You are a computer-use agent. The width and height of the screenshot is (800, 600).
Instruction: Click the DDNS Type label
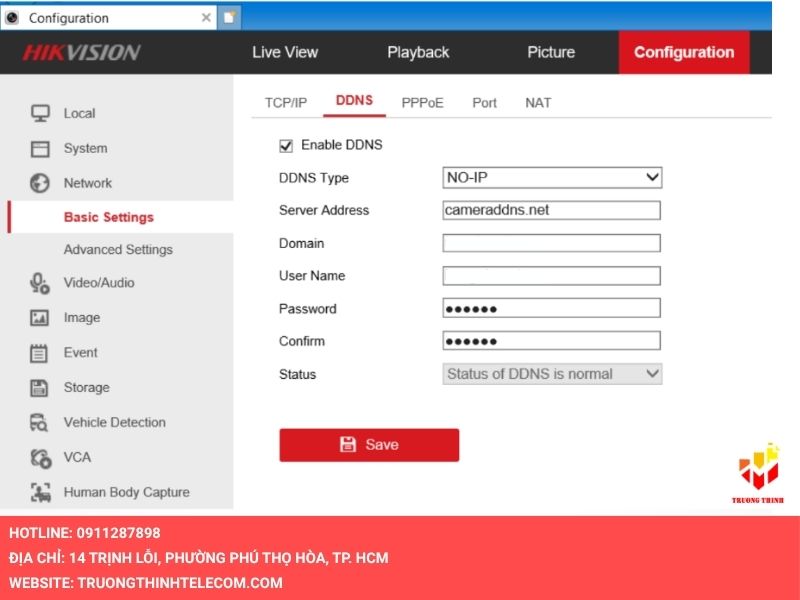[x=314, y=178]
